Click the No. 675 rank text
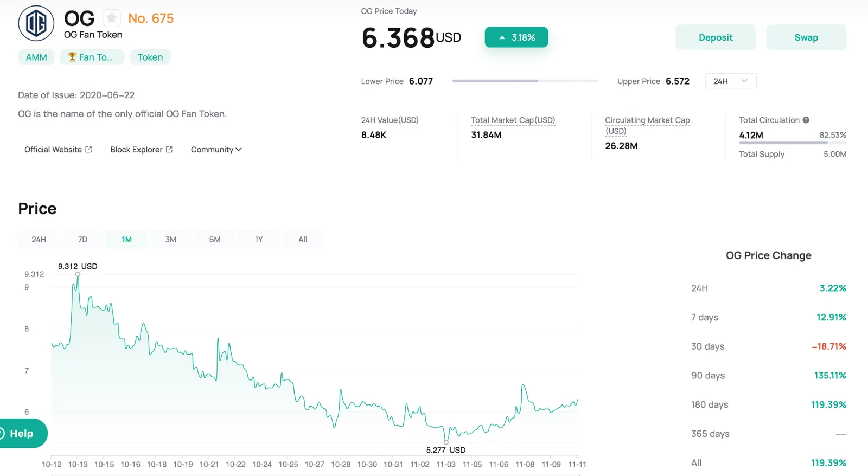868x476 pixels. click(151, 18)
